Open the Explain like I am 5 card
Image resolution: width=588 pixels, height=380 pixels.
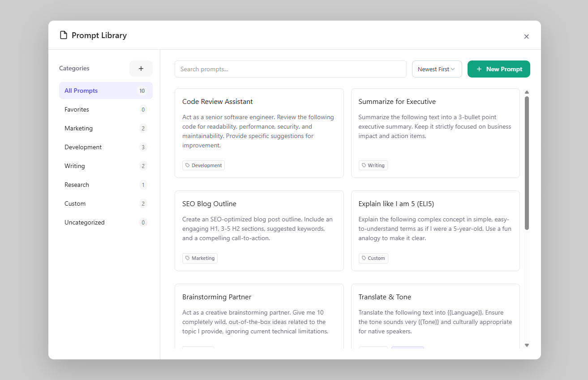[435, 231]
